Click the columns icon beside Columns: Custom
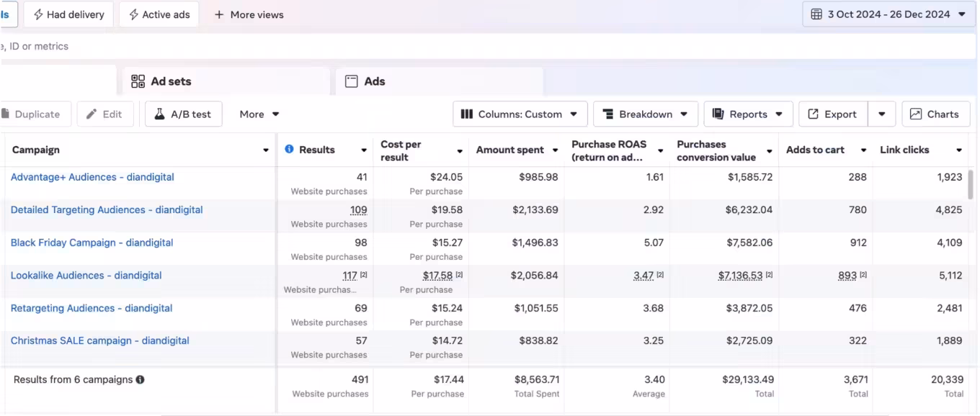The width and height of the screenshot is (980, 416). [x=467, y=114]
